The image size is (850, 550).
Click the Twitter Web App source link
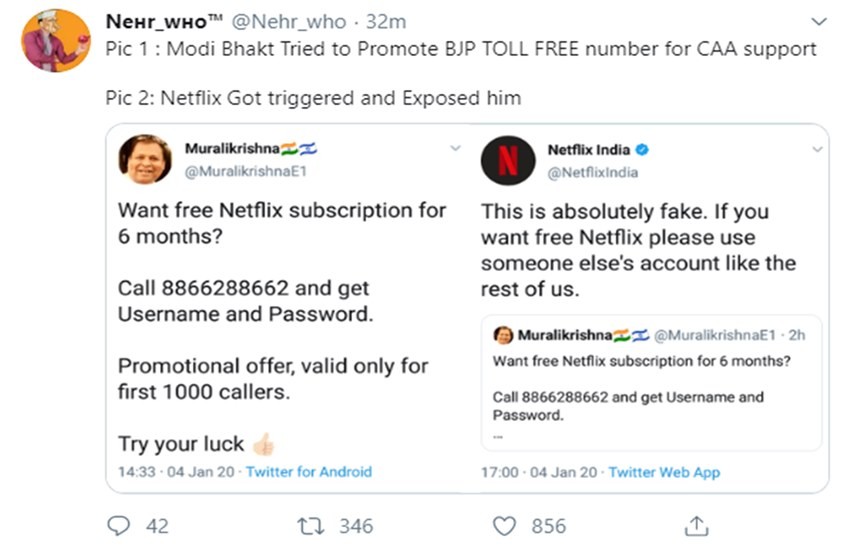664,471
